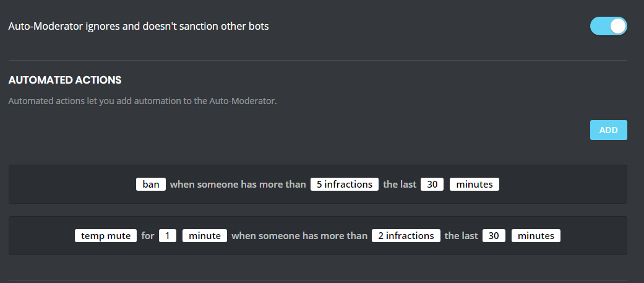
Task: Toggle the ignore other bots switch
Action: point(608,26)
